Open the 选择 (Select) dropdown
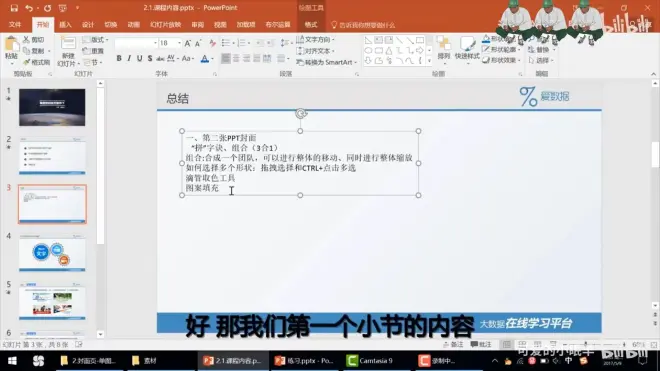660x371 pixels. [x=541, y=60]
